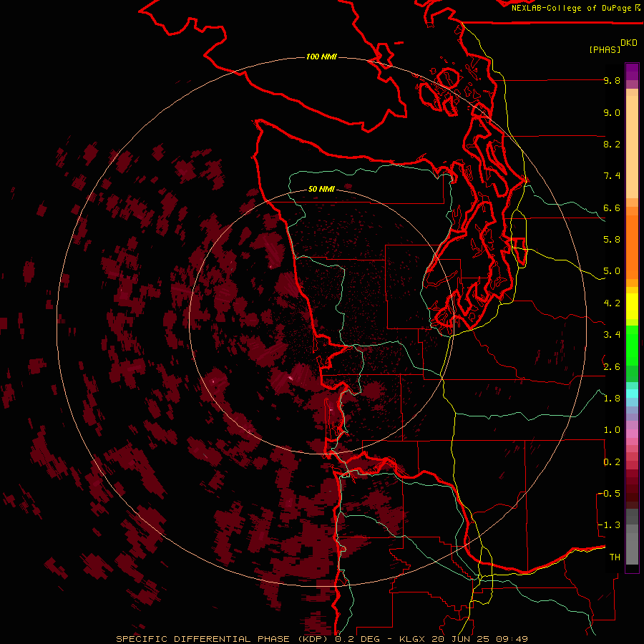Viewport: 644px width, 644px height.
Task: Click the DKD unit label above the color scale
Action: (629, 43)
